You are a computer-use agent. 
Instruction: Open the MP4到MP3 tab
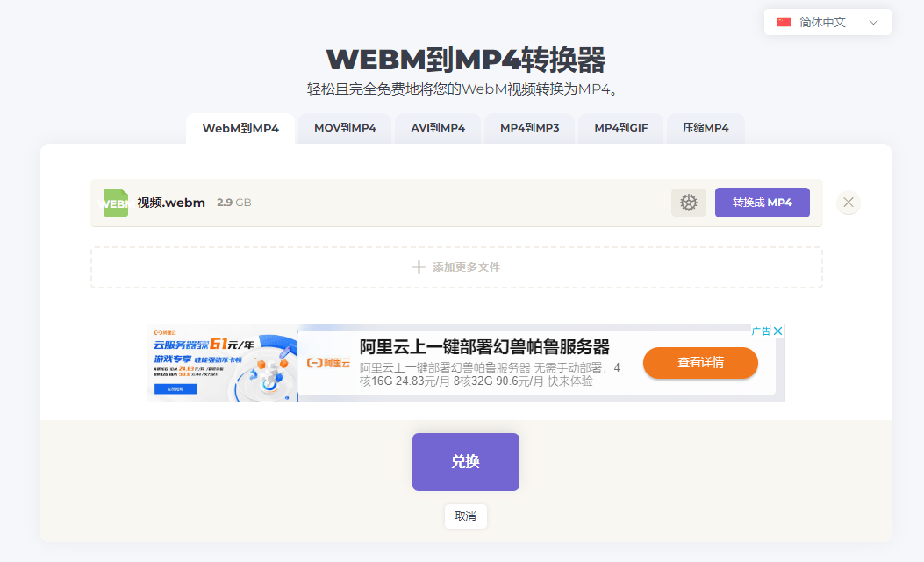[529, 128]
